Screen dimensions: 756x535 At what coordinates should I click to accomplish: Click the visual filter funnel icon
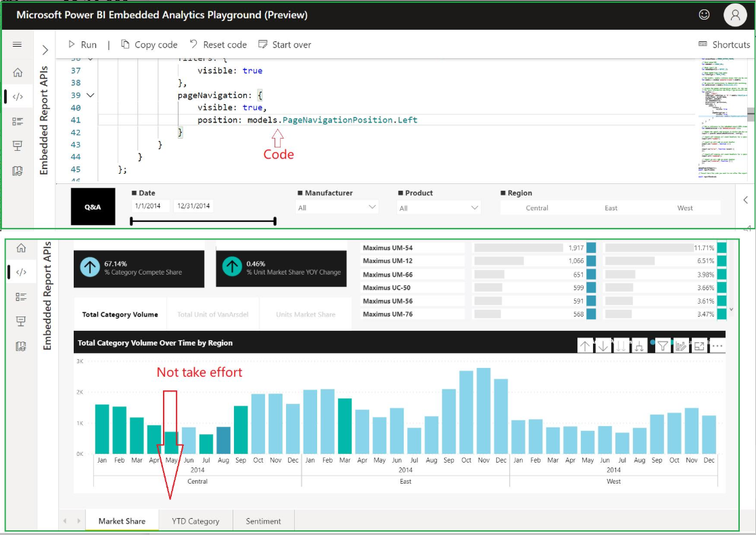[663, 346]
